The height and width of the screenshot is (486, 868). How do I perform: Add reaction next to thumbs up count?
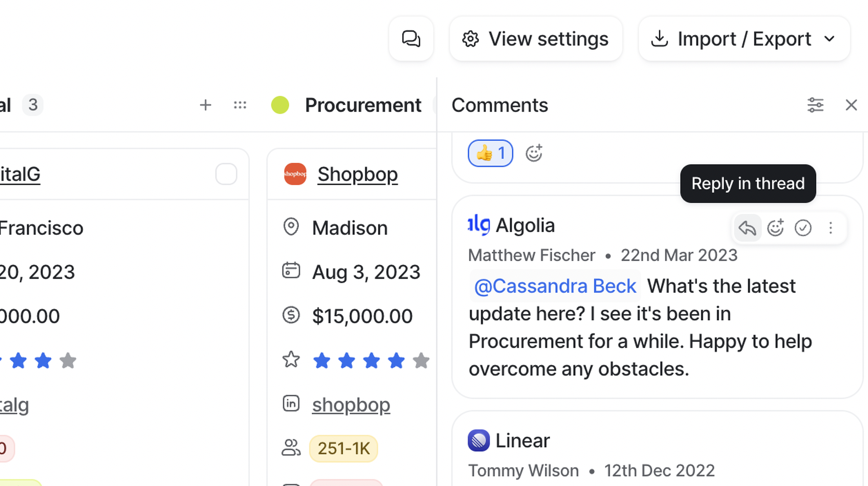click(x=534, y=153)
